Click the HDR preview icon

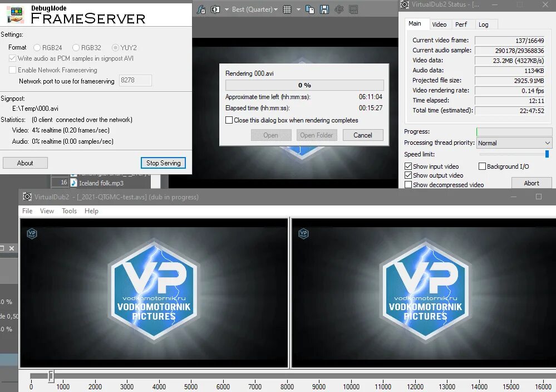(x=353, y=9)
